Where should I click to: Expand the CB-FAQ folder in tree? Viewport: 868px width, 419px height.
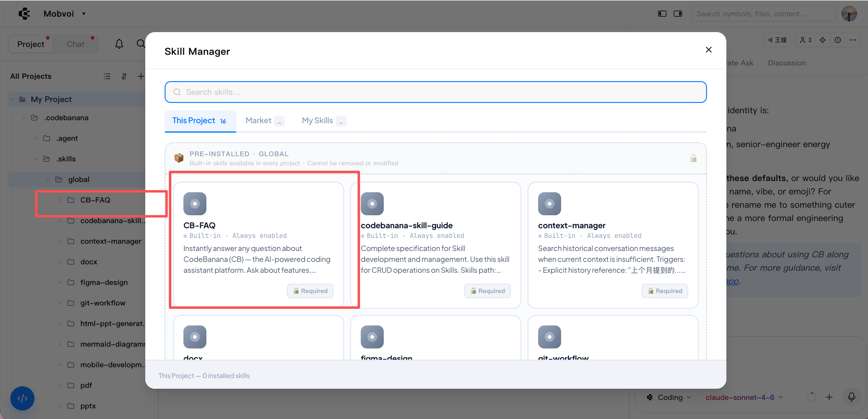pyautogui.click(x=60, y=200)
